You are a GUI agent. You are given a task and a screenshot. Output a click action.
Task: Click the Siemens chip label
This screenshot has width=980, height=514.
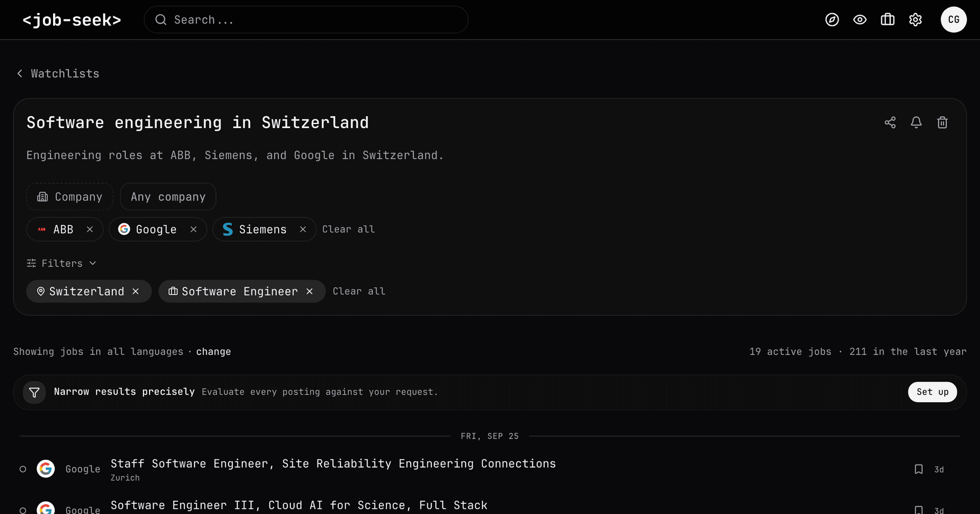click(x=263, y=229)
